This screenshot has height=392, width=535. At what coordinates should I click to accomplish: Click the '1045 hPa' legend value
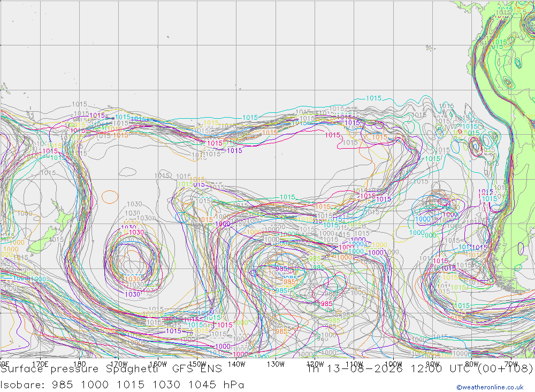216,385
